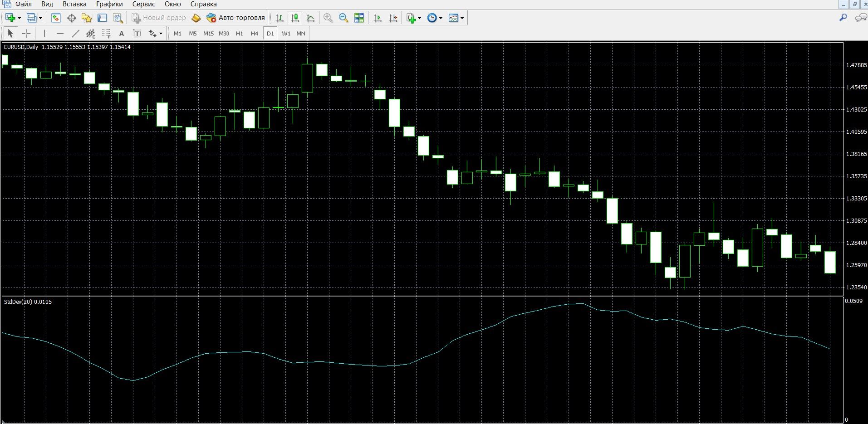Expand the Arrows tool dropdown arrow
868x424 pixels.
click(161, 34)
